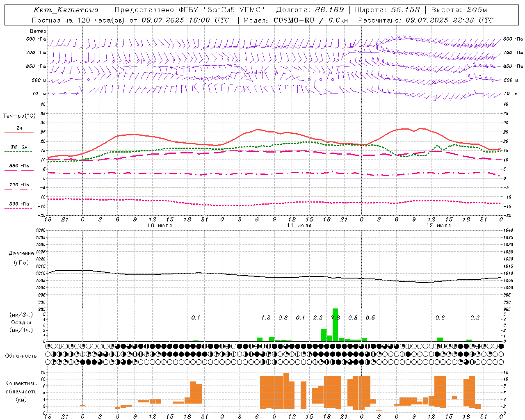Viewport: 525px width, 420px height.
Task: Click the 0.3 precipitation value
Action: tap(283, 317)
